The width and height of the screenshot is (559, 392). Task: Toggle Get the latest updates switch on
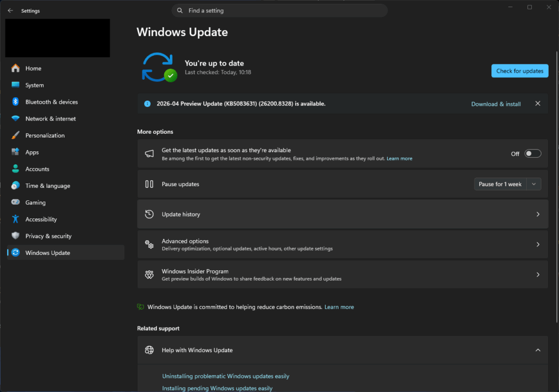(x=533, y=153)
